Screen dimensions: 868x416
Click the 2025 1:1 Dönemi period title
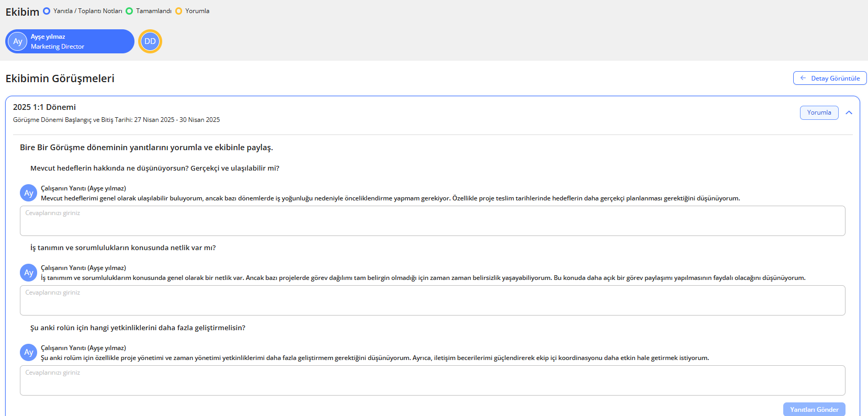click(44, 107)
